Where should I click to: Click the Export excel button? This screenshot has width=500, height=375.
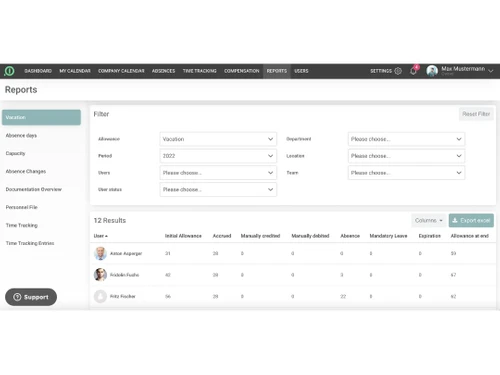click(471, 220)
